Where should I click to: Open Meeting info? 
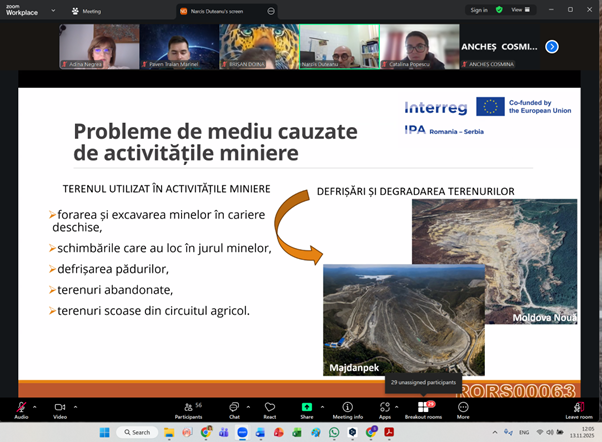(x=347, y=408)
